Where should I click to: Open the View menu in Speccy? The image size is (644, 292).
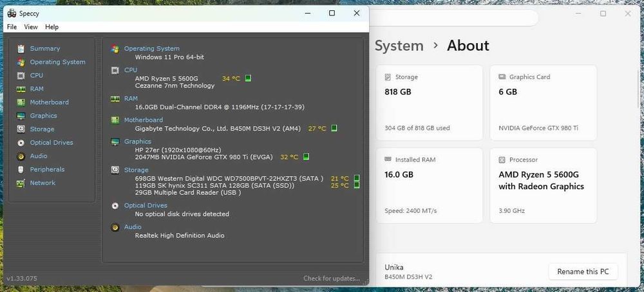coord(31,27)
